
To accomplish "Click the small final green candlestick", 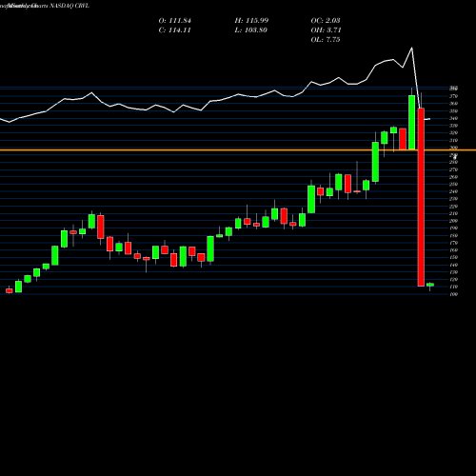I will (430, 285).
